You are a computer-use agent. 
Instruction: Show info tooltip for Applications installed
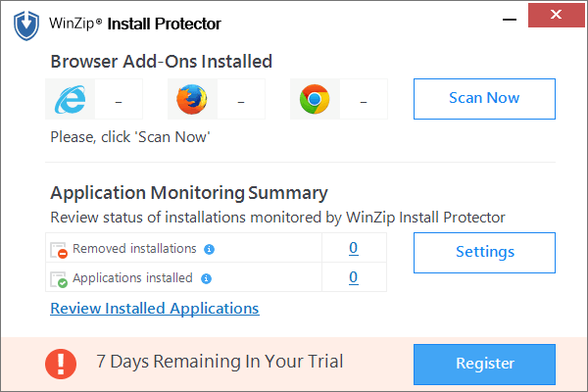click(x=205, y=279)
